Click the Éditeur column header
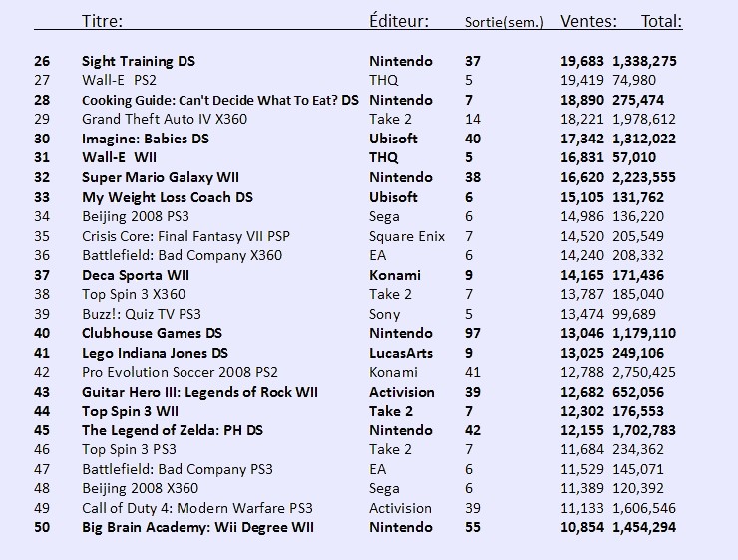Screen dimensions: 738x560 pos(399,21)
